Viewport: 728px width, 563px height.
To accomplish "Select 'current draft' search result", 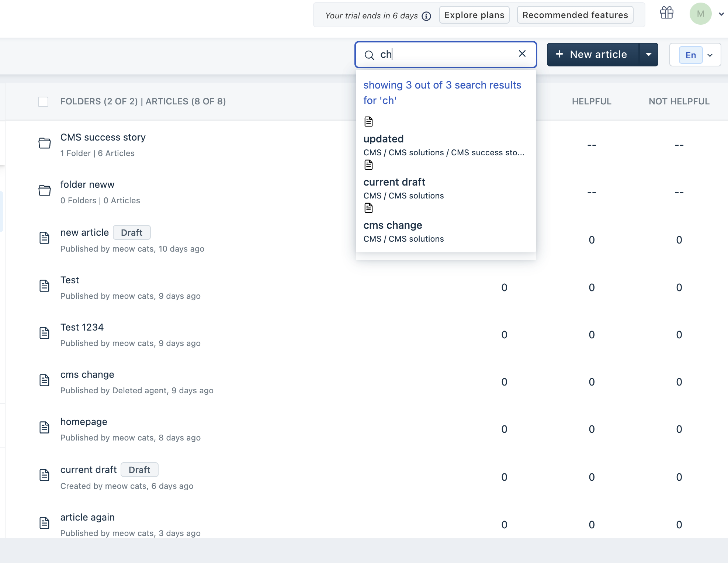I will [x=394, y=182].
